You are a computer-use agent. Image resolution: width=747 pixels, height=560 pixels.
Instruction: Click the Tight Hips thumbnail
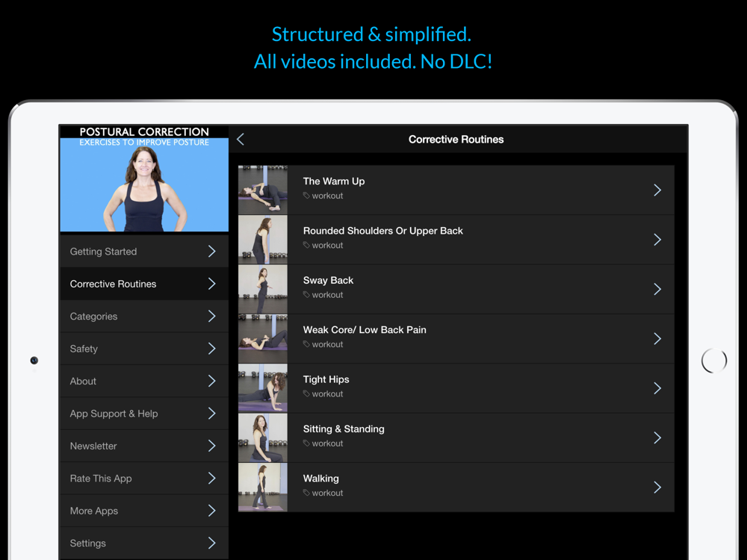[262, 388]
